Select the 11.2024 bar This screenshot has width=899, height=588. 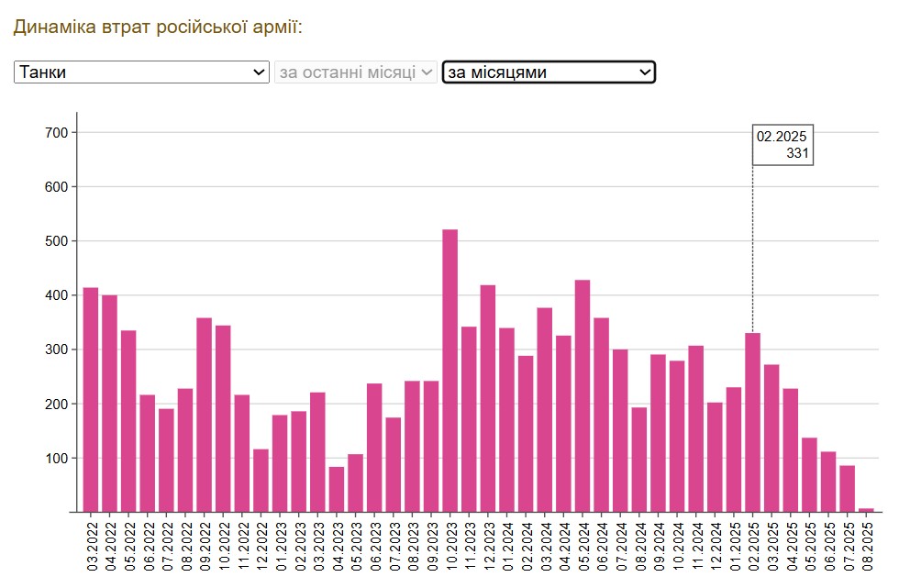point(695,428)
